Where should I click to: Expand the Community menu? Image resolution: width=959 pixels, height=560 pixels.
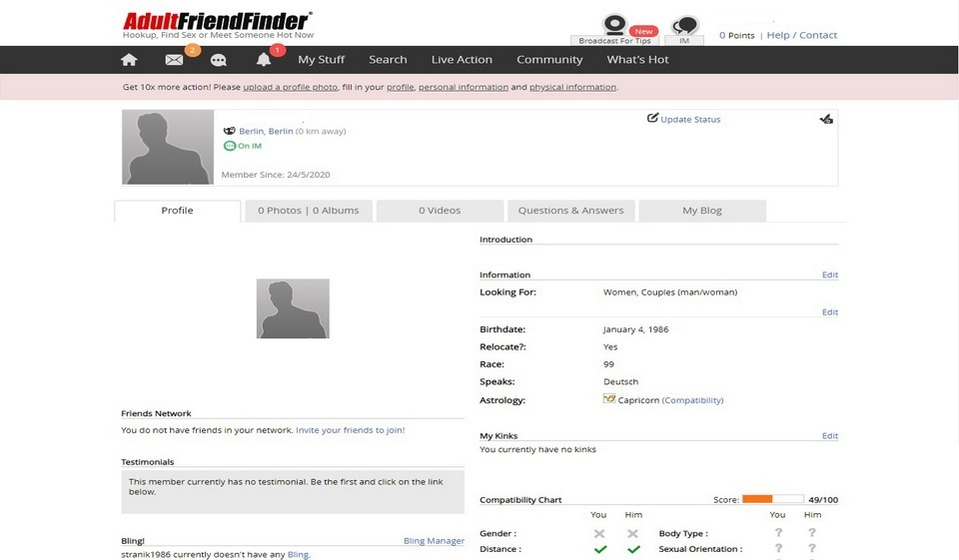tap(549, 60)
